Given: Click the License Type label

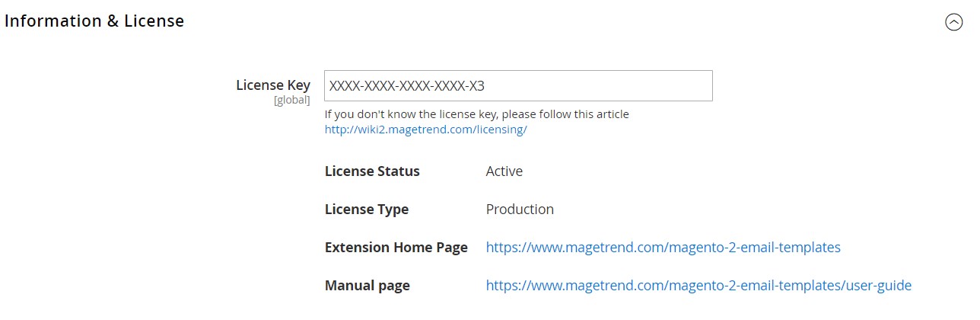Looking at the screenshot, I should coord(366,210).
